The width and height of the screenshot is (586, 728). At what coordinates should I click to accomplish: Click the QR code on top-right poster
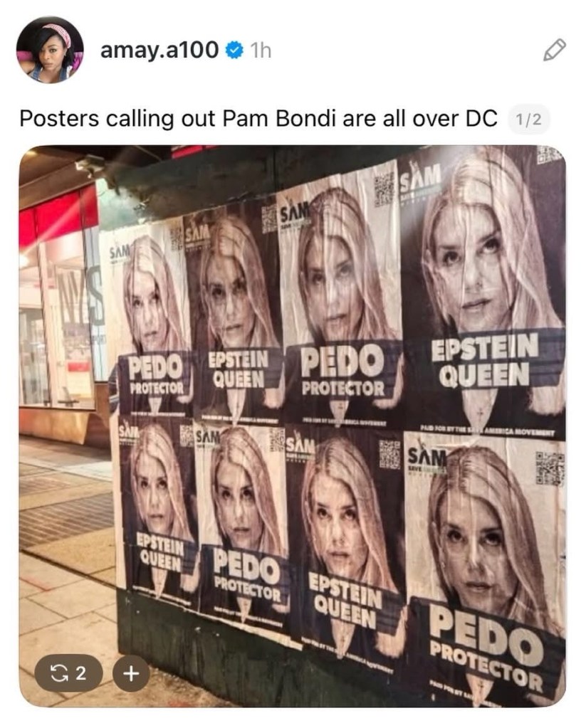(x=550, y=154)
